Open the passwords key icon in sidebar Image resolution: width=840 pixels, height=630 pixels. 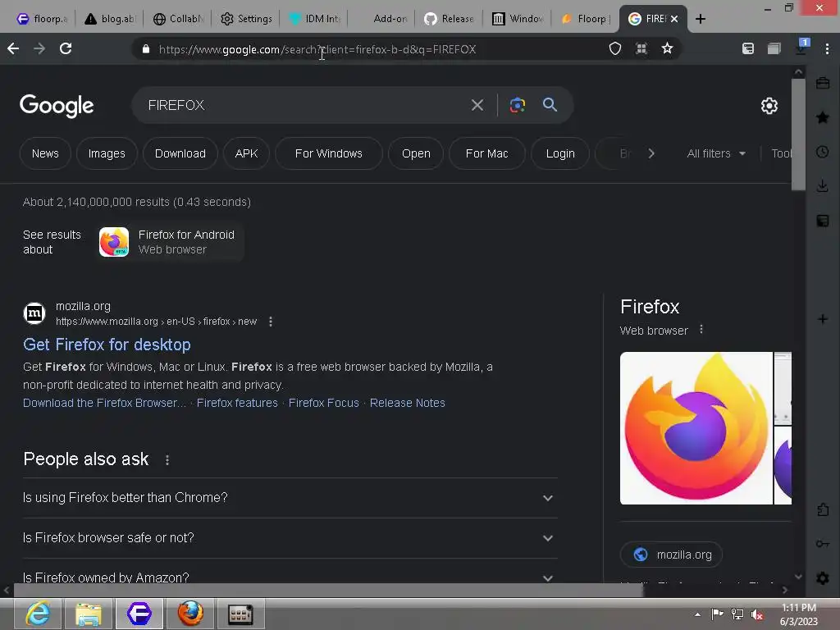[x=823, y=544]
